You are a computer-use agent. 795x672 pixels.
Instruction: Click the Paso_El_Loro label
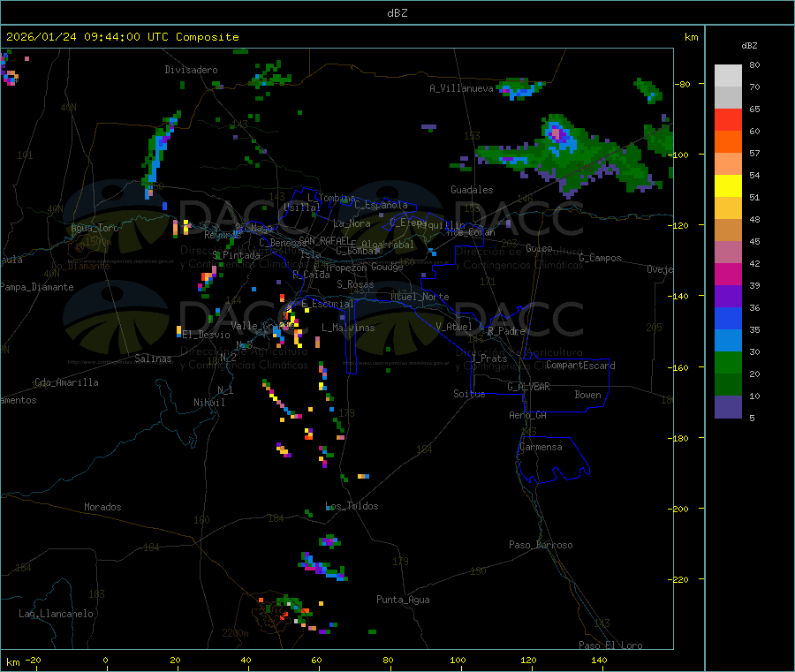click(611, 646)
